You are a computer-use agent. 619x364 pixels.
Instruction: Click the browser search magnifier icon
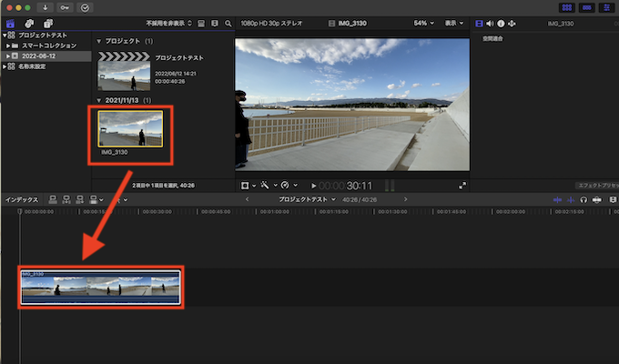coord(228,23)
